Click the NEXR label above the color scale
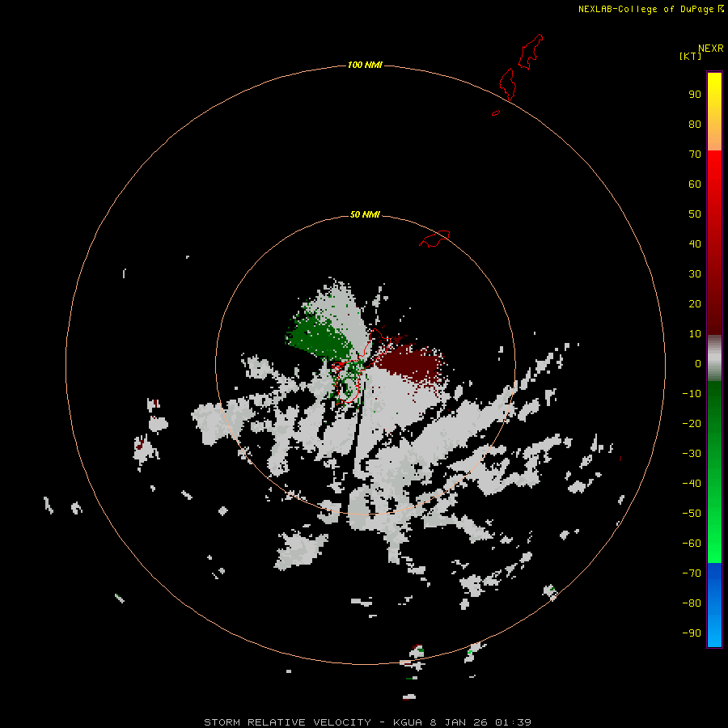728x728 pixels. [x=710, y=49]
